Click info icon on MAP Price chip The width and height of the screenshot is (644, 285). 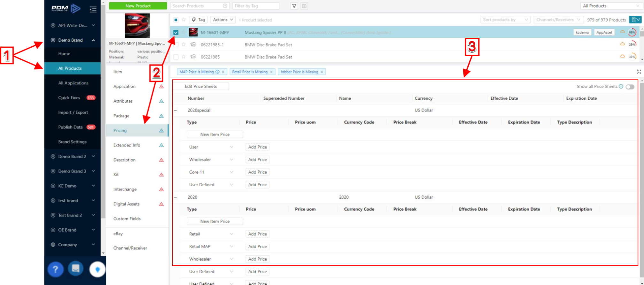218,72
